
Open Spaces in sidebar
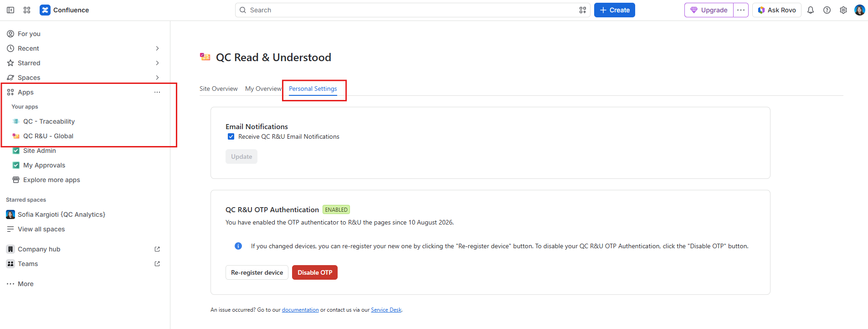point(29,78)
